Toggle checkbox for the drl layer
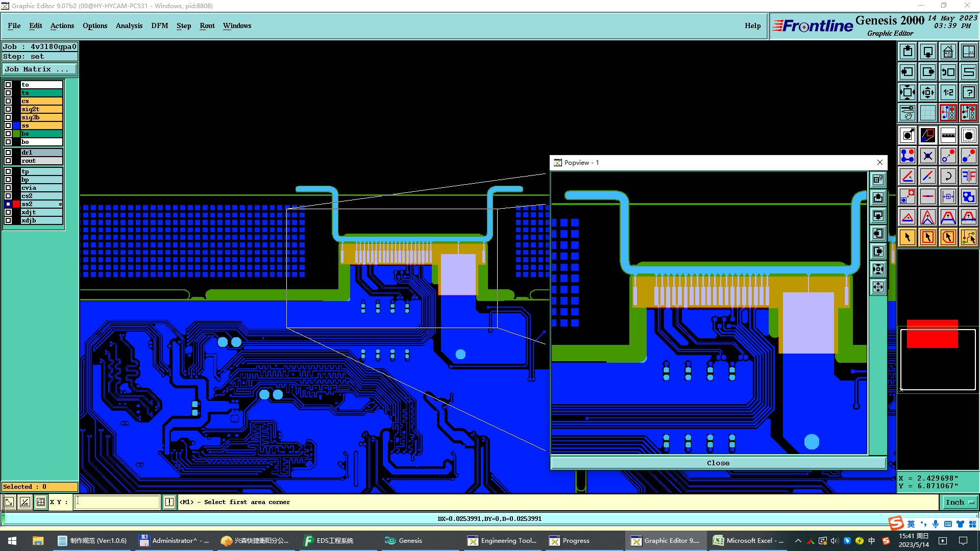Viewport: 980px width, 551px height. point(8,153)
